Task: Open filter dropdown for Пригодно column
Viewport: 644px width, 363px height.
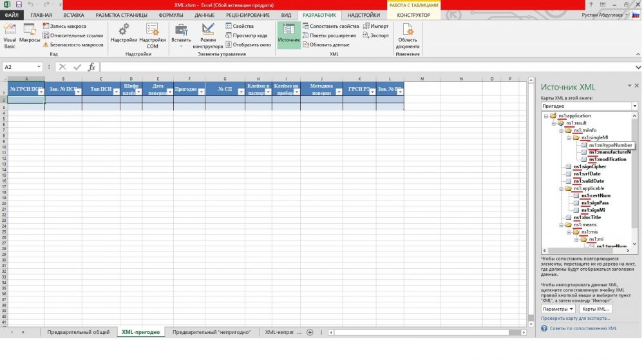Action: coord(200,92)
